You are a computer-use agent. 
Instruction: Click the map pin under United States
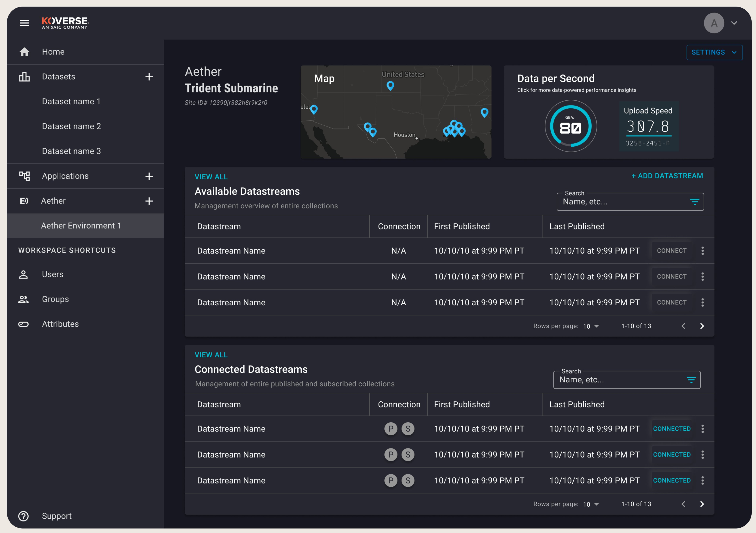(390, 86)
